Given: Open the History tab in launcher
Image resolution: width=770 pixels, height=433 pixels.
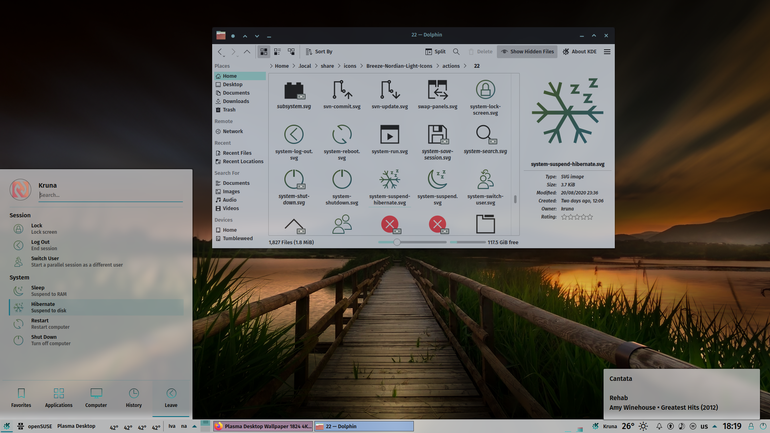Looking at the screenshot, I should [x=134, y=398].
